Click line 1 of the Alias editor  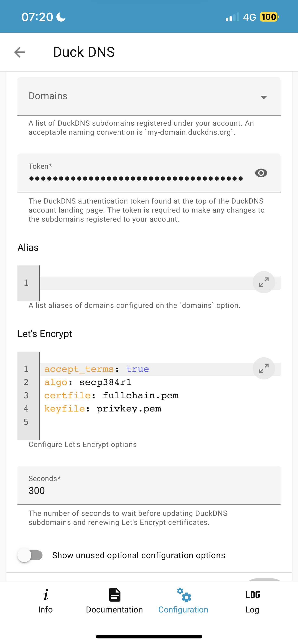point(146,283)
